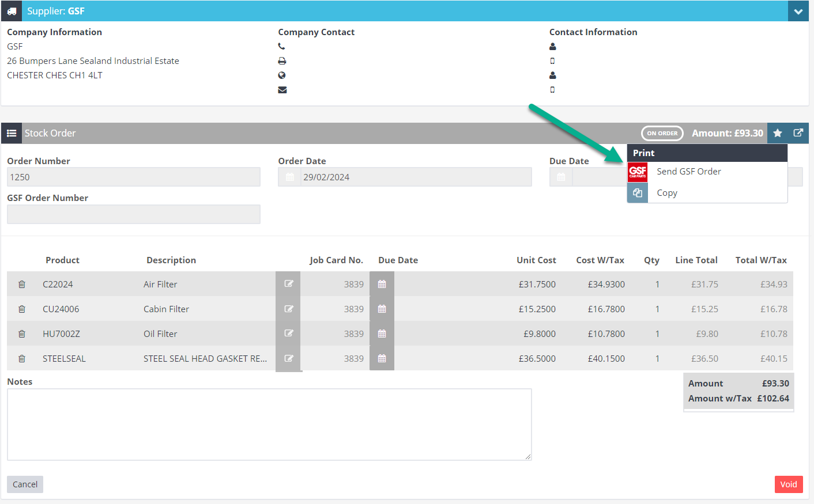Click the company website globe icon
The height and width of the screenshot is (504, 814).
(x=282, y=75)
